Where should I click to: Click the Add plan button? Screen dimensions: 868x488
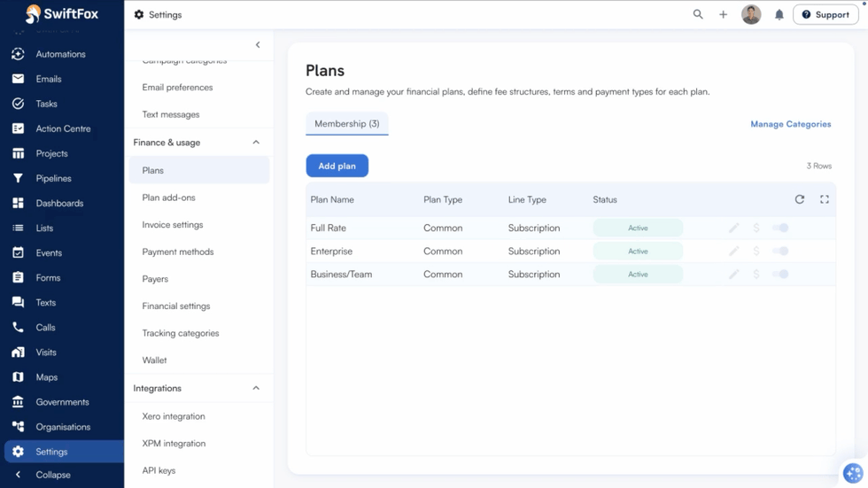click(x=337, y=166)
